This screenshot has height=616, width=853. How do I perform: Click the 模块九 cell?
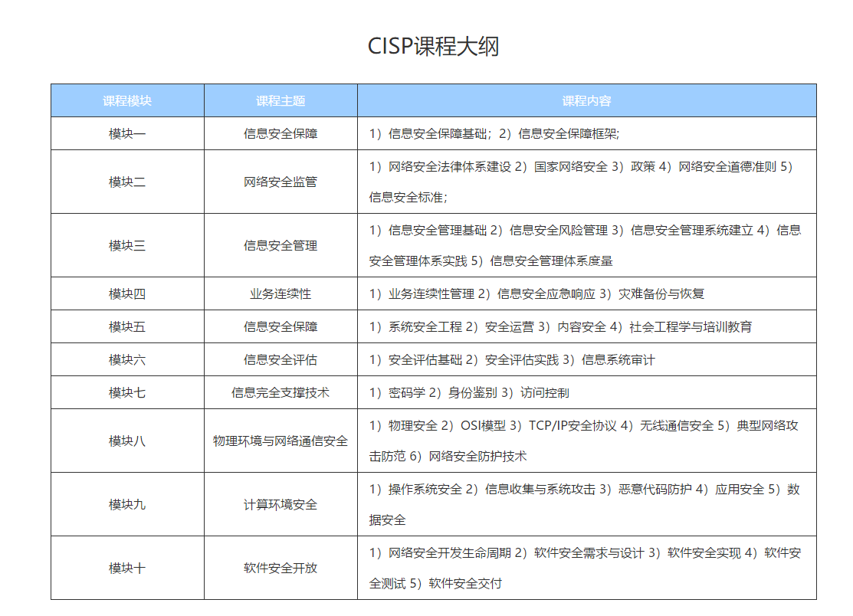(127, 504)
